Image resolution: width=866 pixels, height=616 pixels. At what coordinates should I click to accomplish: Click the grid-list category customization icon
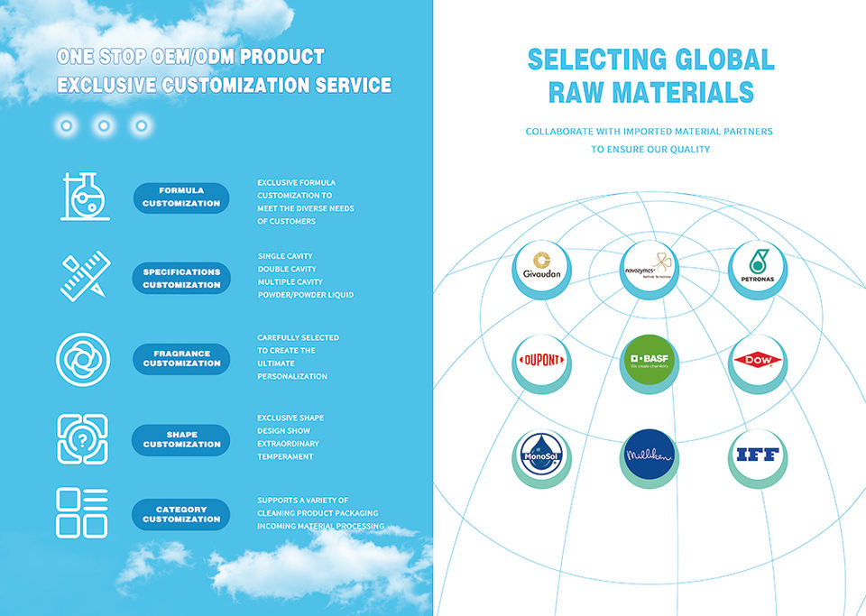pos(82,513)
